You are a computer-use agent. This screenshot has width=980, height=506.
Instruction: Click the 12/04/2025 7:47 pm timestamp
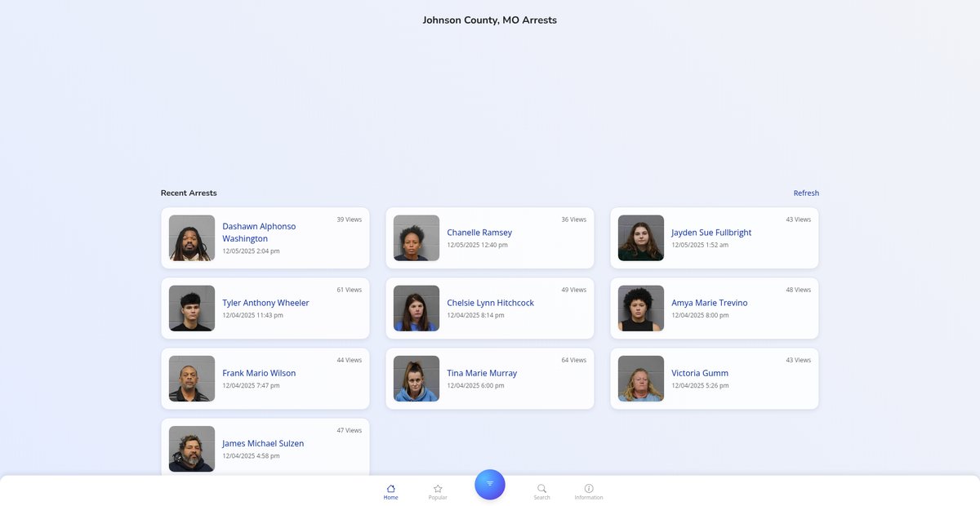[252, 385]
